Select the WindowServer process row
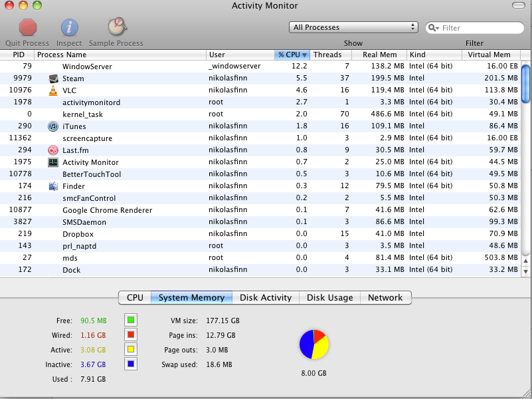Viewport: 532px width, 399px height. coord(260,66)
